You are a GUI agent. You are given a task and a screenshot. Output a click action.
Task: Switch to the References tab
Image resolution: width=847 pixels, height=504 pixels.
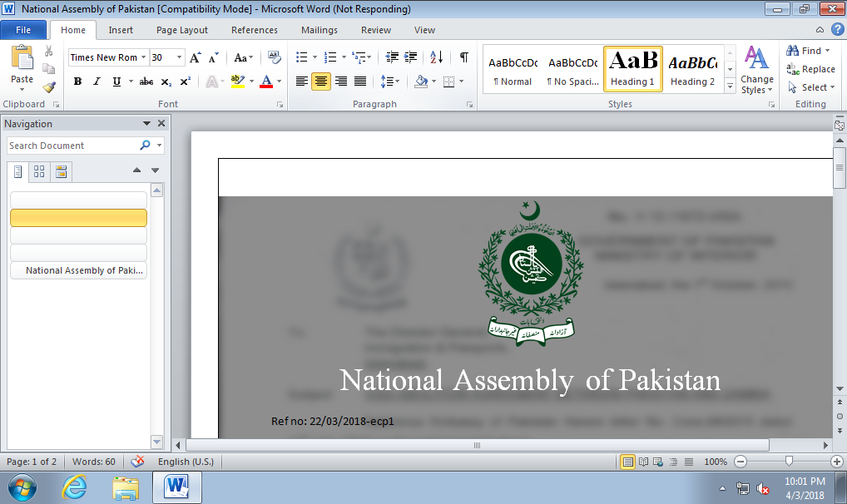[x=255, y=30]
